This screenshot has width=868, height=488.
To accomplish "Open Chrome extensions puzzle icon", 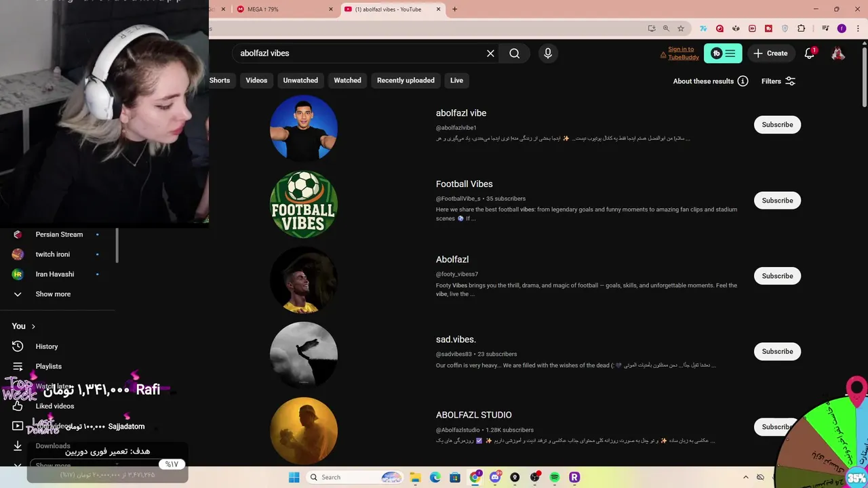I will pyautogui.click(x=802, y=28).
